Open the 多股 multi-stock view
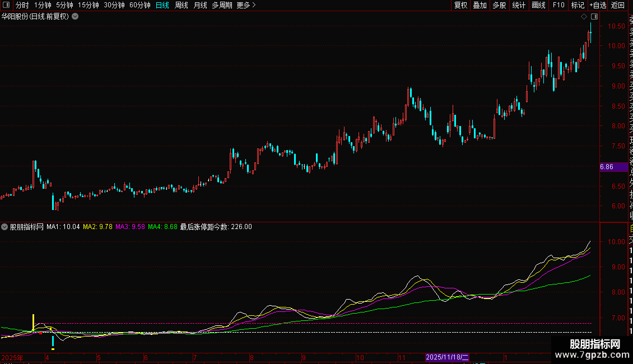 (499, 5)
